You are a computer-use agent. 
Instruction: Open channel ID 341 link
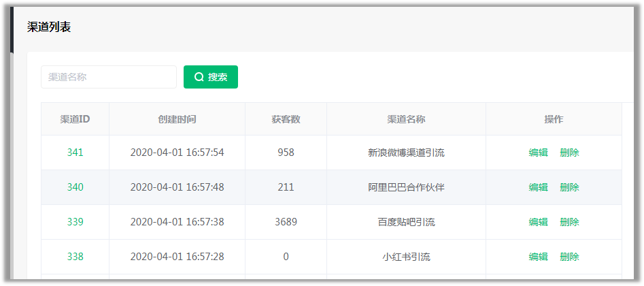click(x=75, y=153)
